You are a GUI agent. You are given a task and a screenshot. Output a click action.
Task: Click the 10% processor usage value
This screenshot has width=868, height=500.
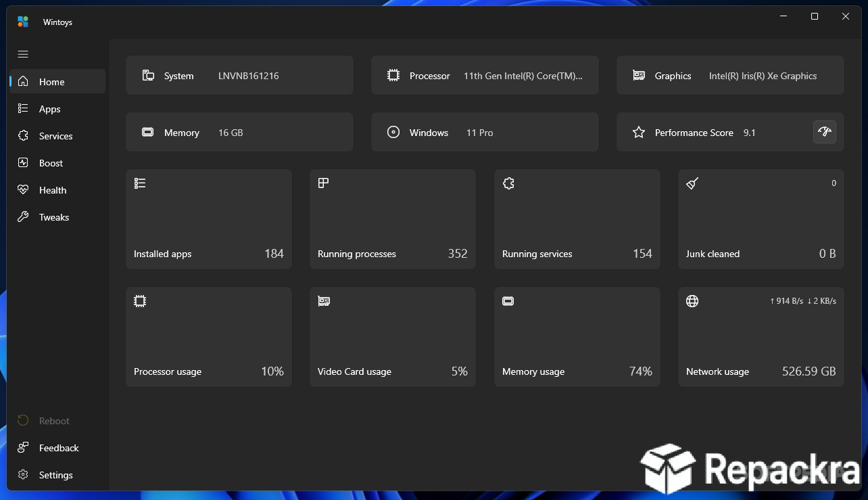[x=272, y=371]
